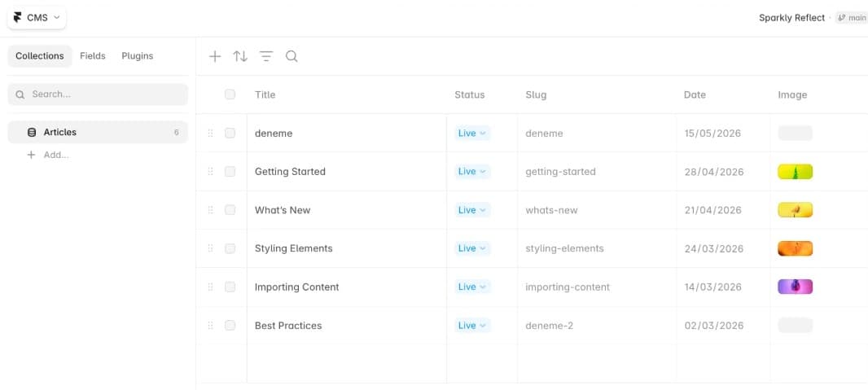Click the drag handle of What's New row
This screenshot has width=868, height=390.
pyautogui.click(x=210, y=210)
